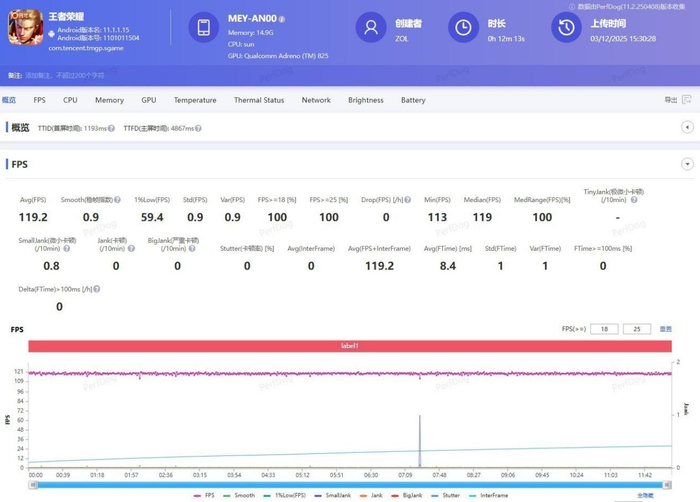Click the creator person icon
The image size is (700, 502).
[373, 28]
